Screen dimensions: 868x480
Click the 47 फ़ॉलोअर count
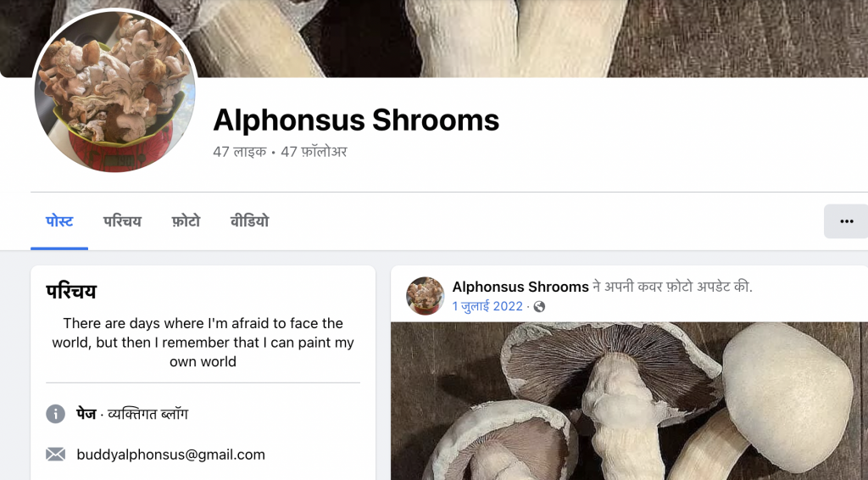314,152
